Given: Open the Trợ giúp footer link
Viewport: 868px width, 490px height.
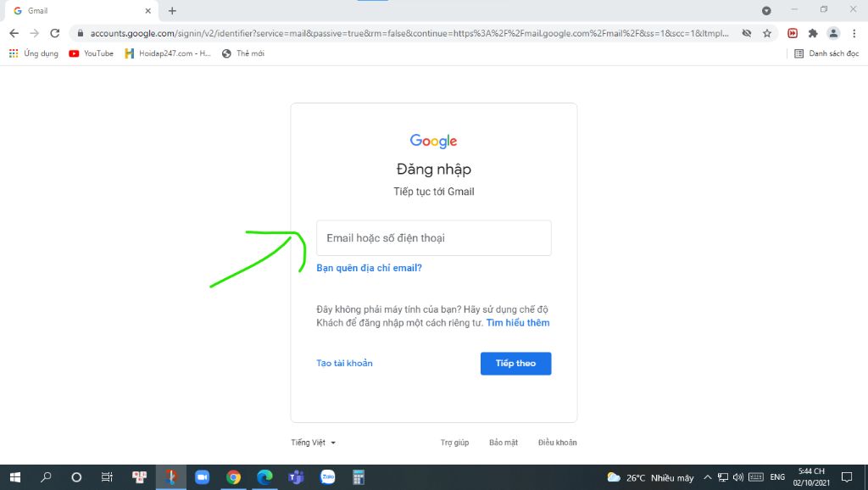Looking at the screenshot, I should tap(454, 443).
